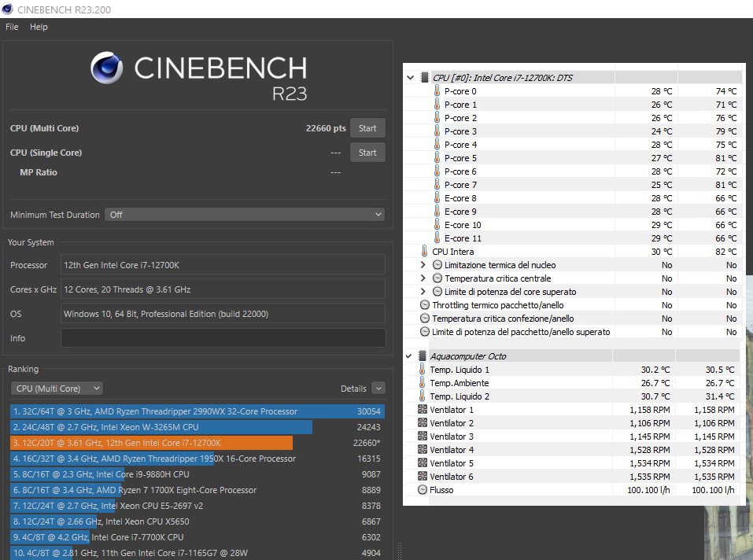This screenshot has width=753, height=560.
Task: Click thermometer icon for P-core 7
Action: [437, 185]
